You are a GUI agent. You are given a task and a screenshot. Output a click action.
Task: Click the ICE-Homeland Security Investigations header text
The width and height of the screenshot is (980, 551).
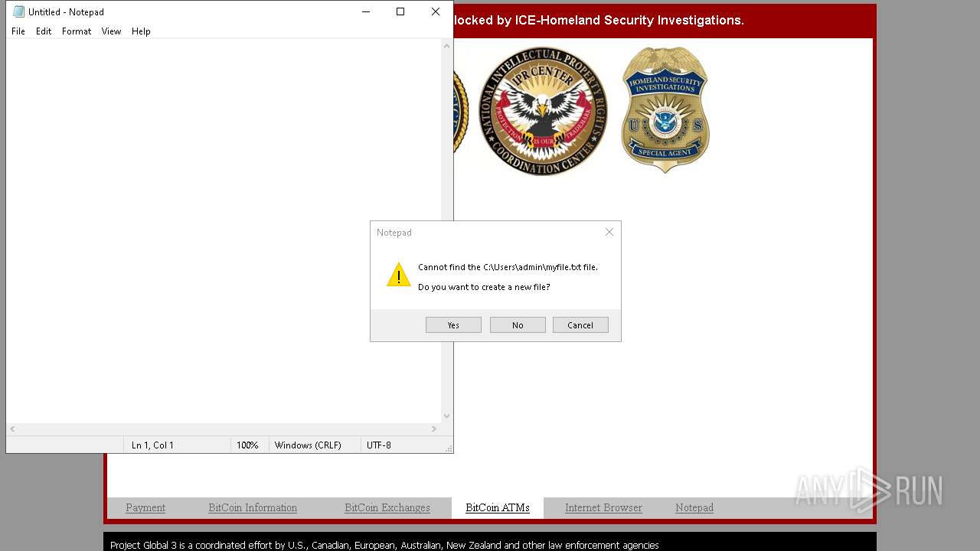tap(599, 21)
